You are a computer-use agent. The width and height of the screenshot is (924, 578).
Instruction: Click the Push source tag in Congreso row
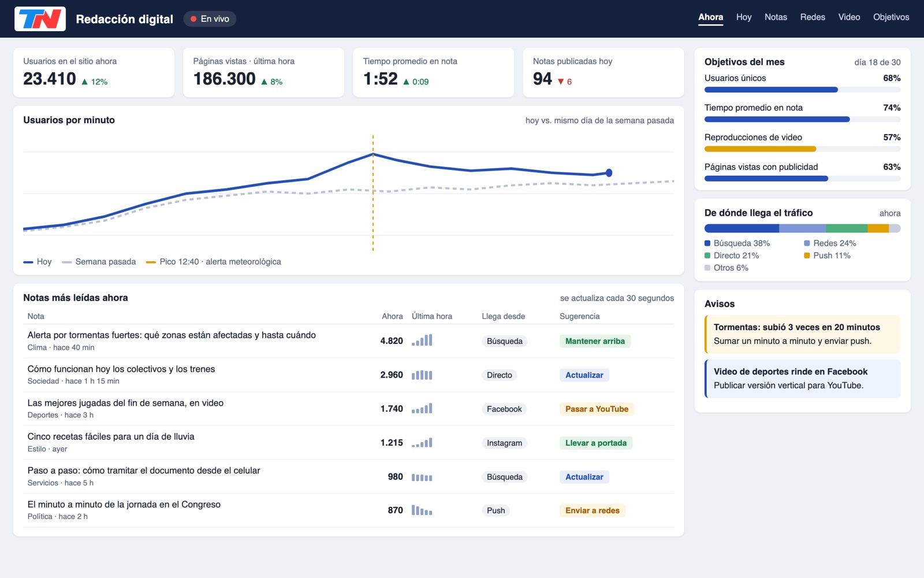click(x=495, y=510)
